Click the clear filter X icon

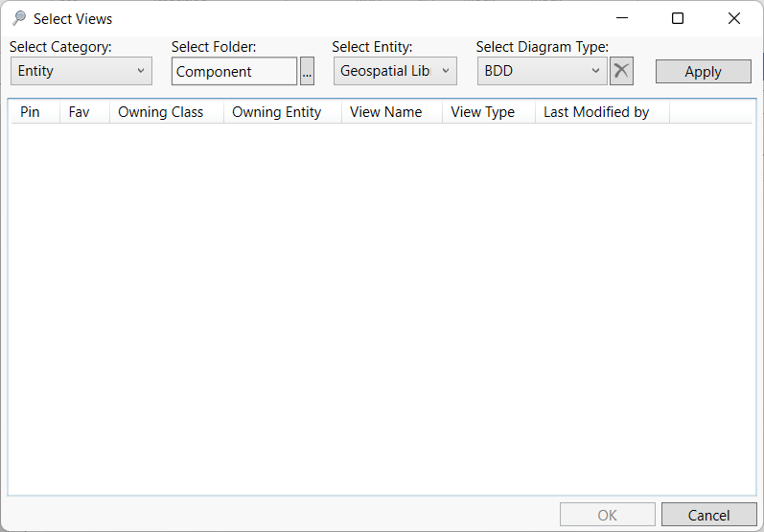621,71
